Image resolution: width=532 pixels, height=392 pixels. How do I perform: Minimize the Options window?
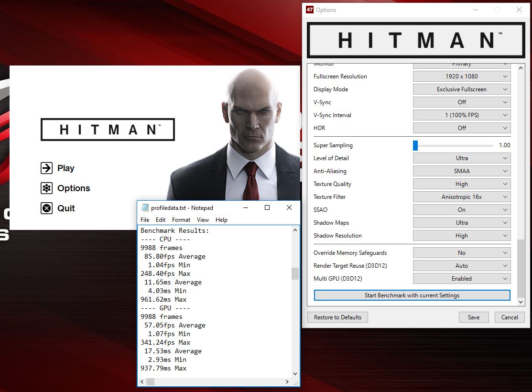click(x=476, y=10)
